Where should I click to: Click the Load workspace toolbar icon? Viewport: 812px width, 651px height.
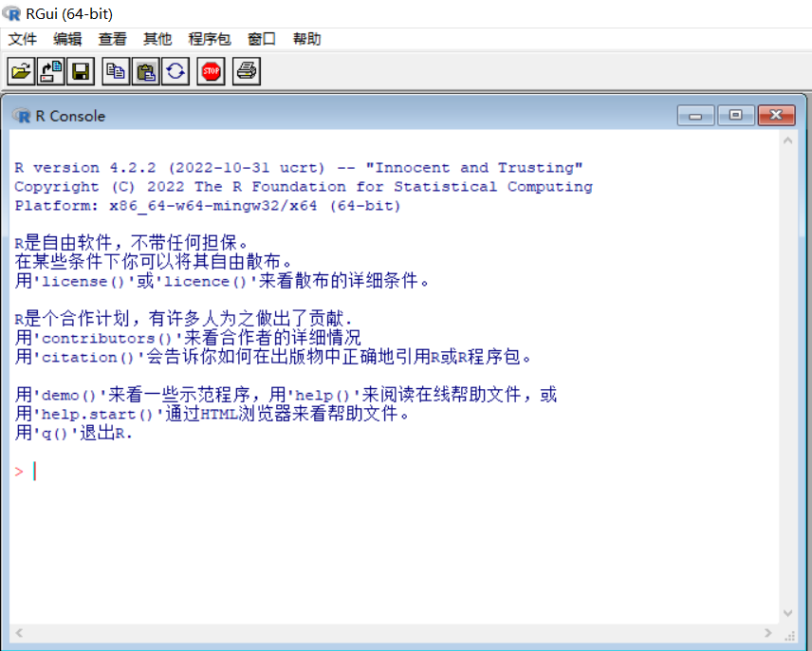click(x=51, y=71)
